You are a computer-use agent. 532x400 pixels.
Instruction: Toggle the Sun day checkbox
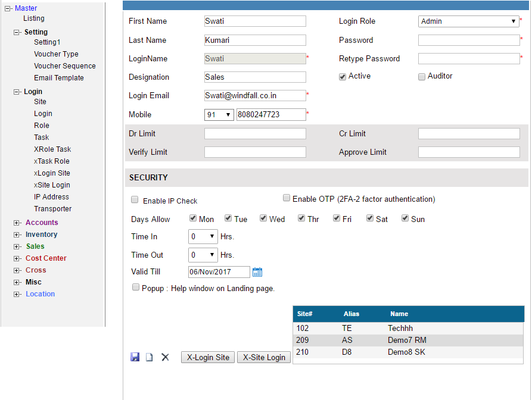coord(405,218)
